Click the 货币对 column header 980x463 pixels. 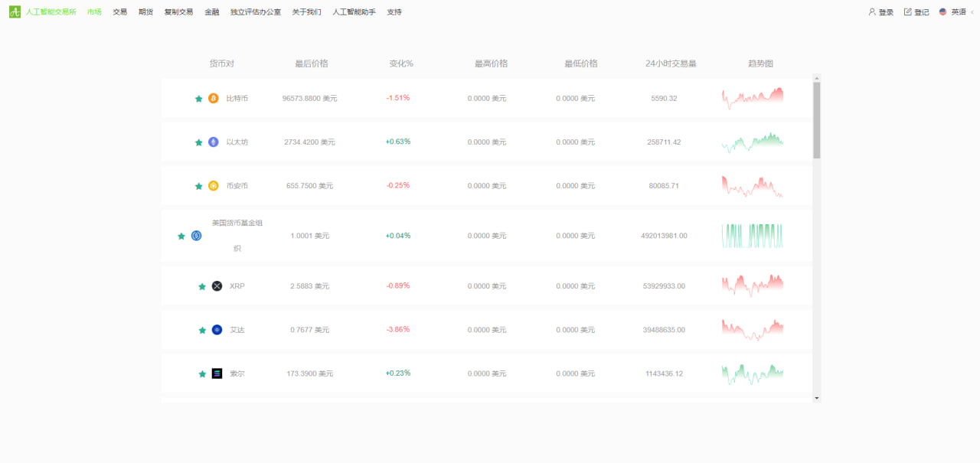(222, 64)
